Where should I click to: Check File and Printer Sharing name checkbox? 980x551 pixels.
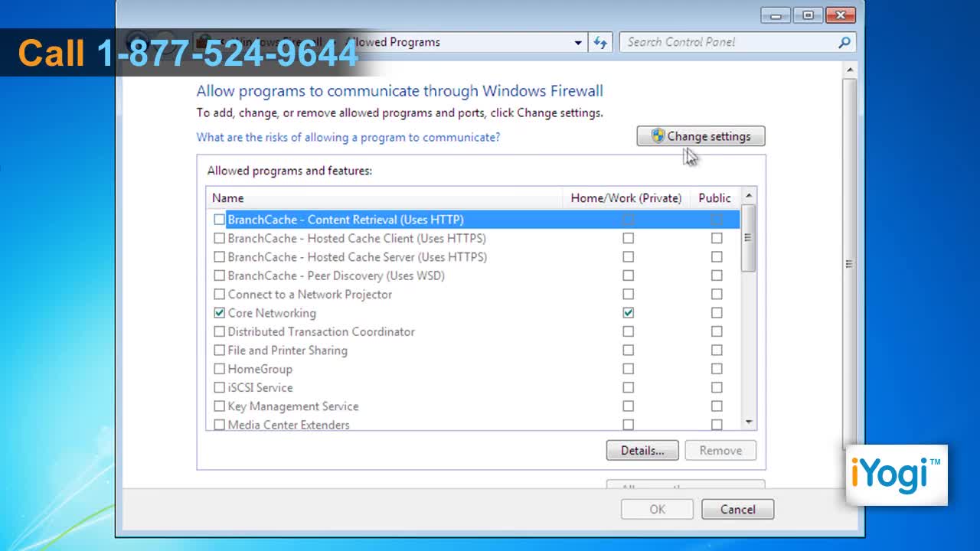click(220, 350)
